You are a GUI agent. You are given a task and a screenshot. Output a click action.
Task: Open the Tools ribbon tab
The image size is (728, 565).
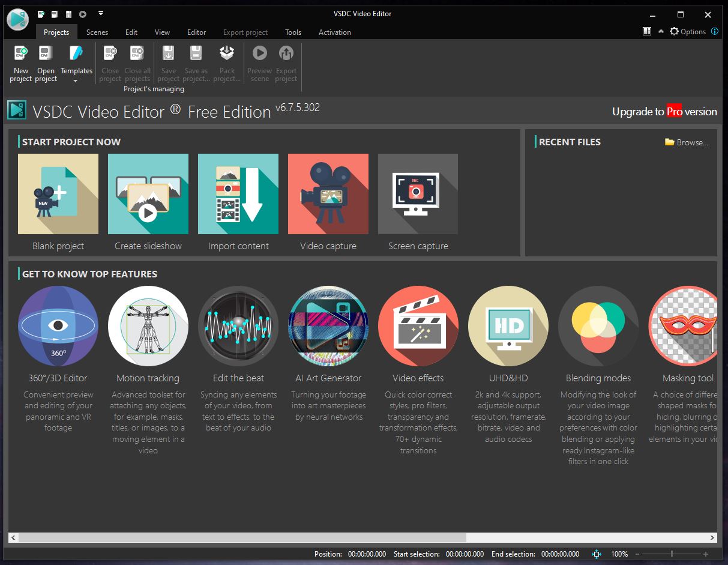pyautogui.click(x=293, y=32)
